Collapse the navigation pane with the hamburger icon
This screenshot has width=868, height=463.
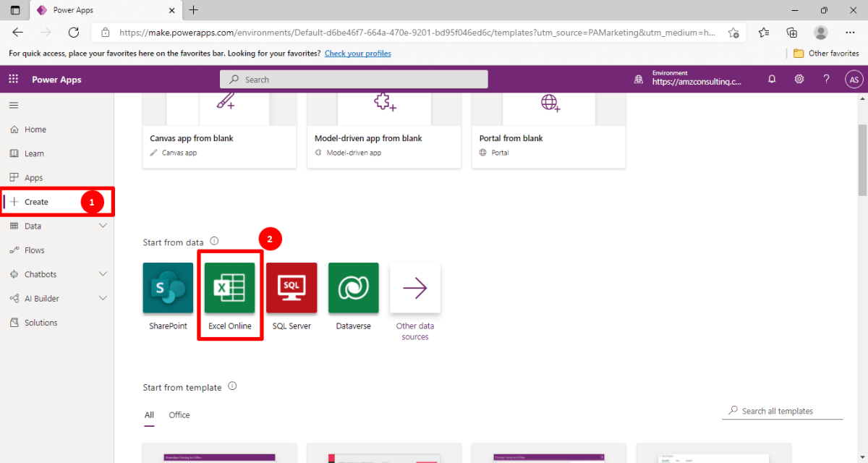[13, 104]
